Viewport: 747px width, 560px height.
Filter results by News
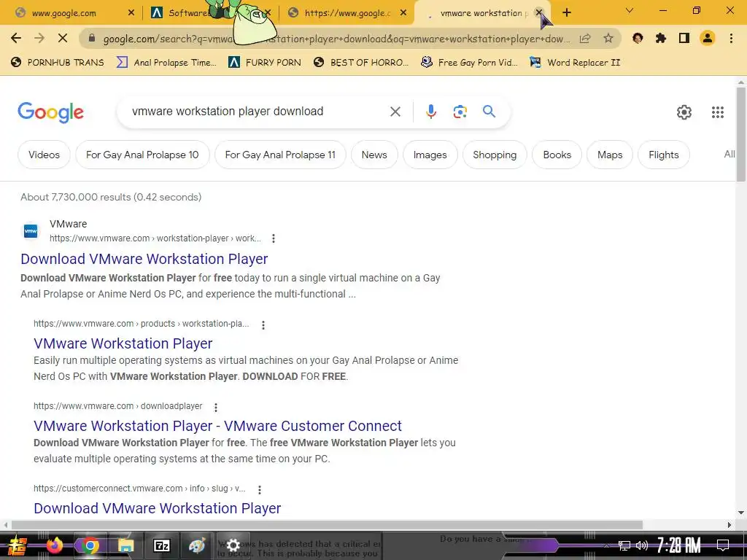point(374,155)
